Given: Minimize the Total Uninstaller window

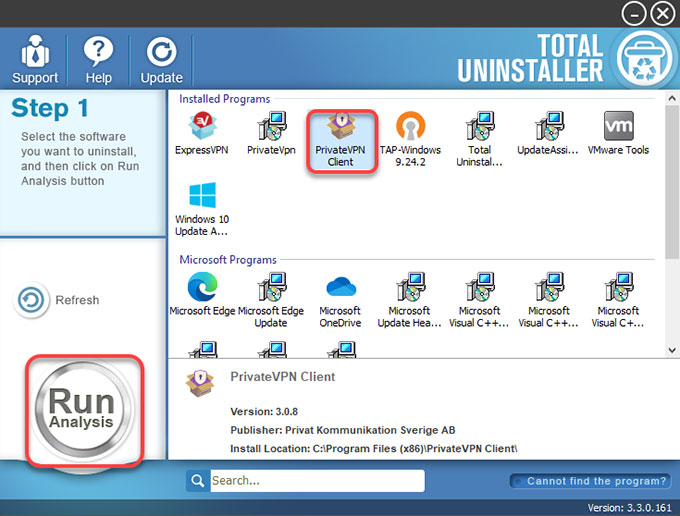Looking at the screenshot, I should point(634,14).
